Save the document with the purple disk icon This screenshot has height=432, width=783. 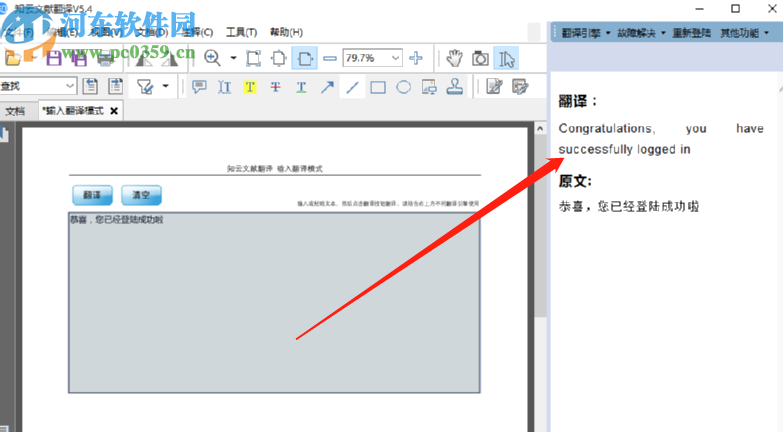(53, 58)
